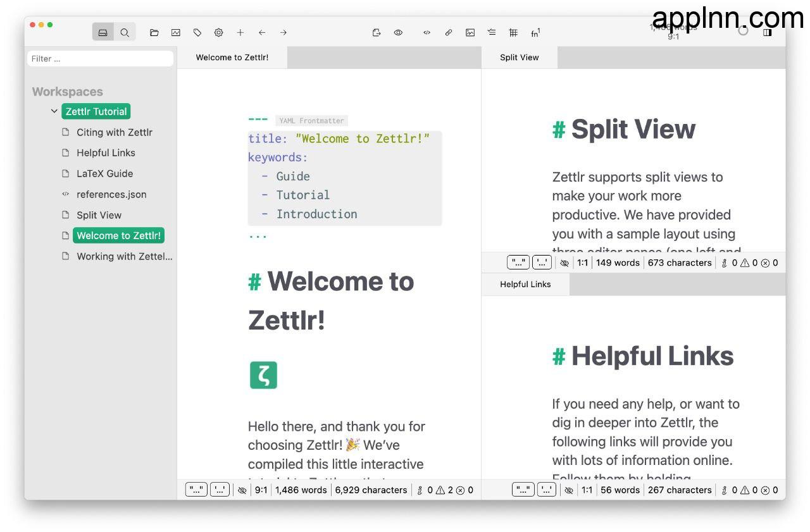Open double-quote selector beside 56 words

(523, 490)
